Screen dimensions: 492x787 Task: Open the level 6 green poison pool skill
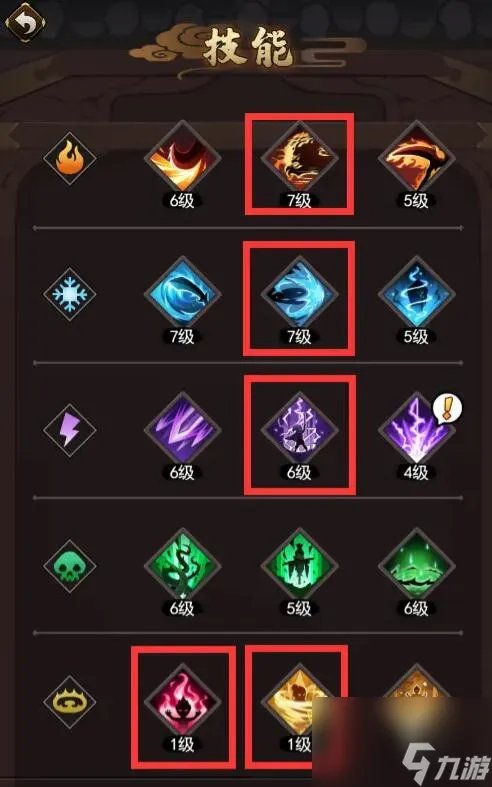click(417, 566)
